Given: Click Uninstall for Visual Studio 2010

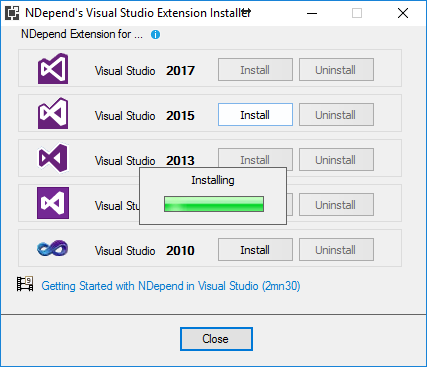Looking at the screenshot, I should pyautogui.click(x=336, y=250).
